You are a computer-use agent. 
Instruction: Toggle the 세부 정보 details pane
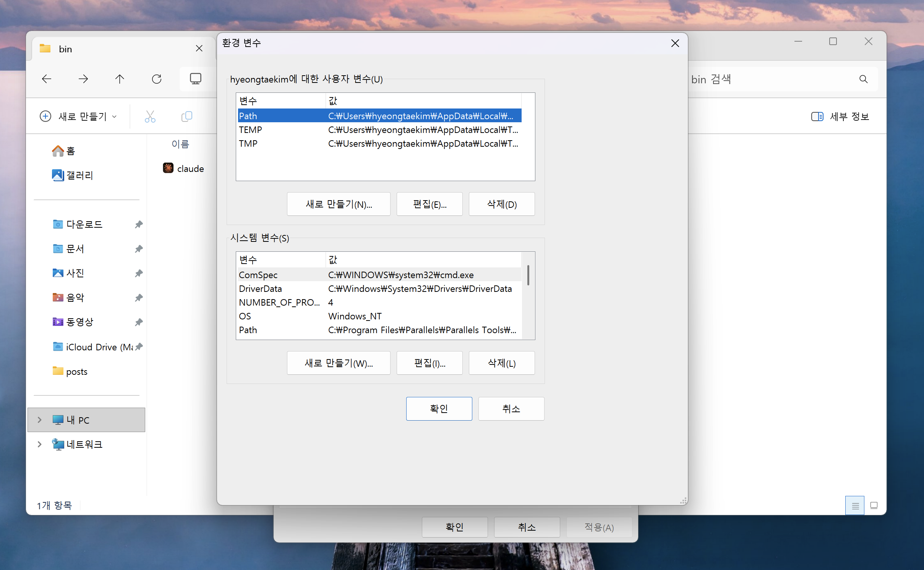click(x=840, y=117)
